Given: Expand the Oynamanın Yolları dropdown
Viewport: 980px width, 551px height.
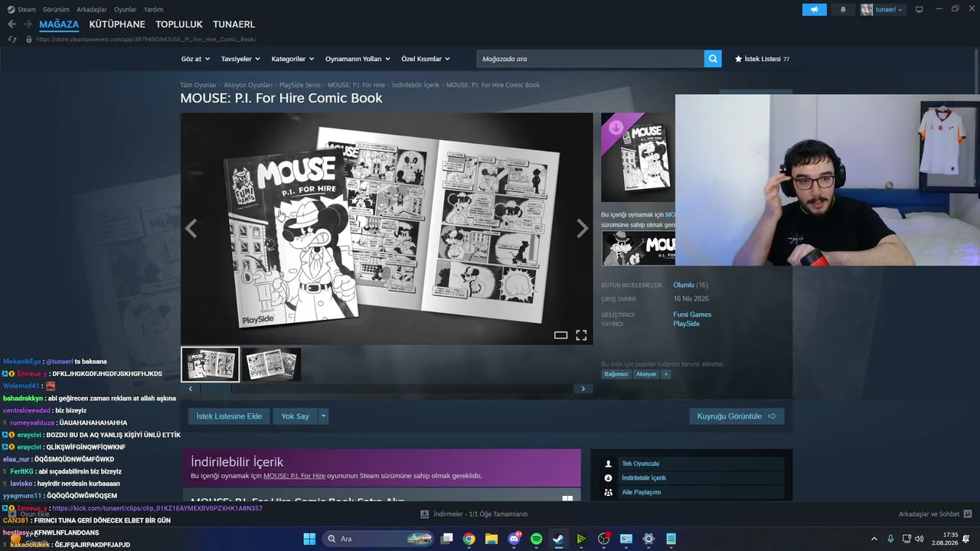Looking at the screenshot, I should pos(358,59).
